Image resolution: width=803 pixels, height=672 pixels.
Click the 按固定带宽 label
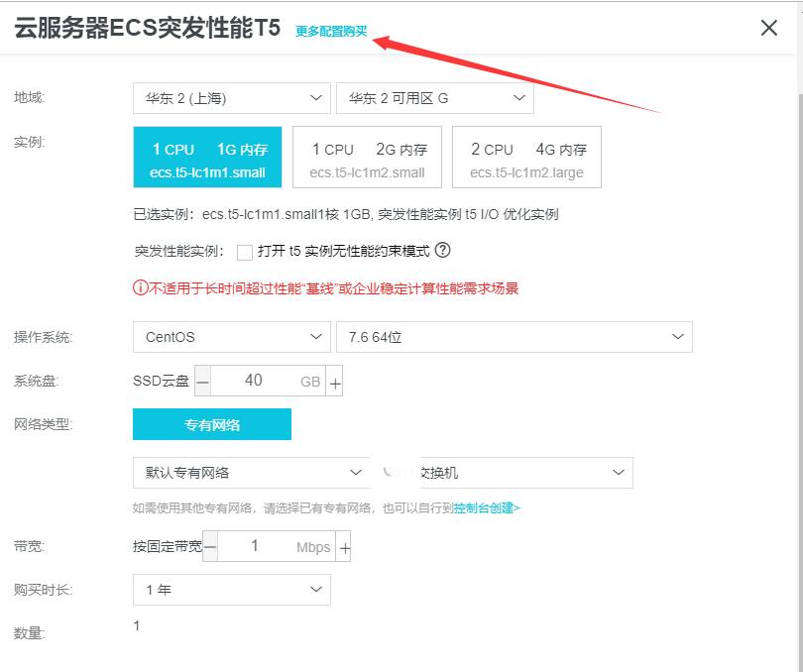[x=168, y=546]
